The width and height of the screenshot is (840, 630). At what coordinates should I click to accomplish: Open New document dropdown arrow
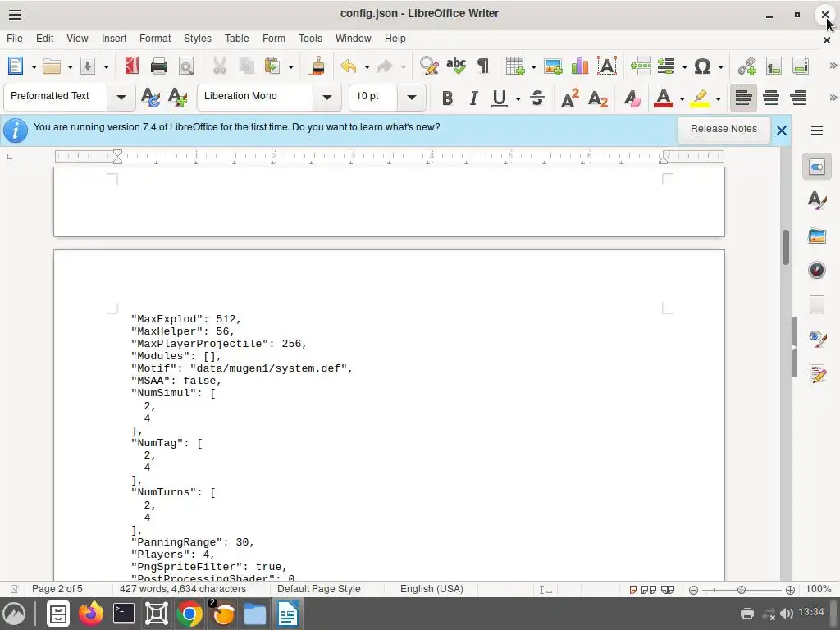34,67
